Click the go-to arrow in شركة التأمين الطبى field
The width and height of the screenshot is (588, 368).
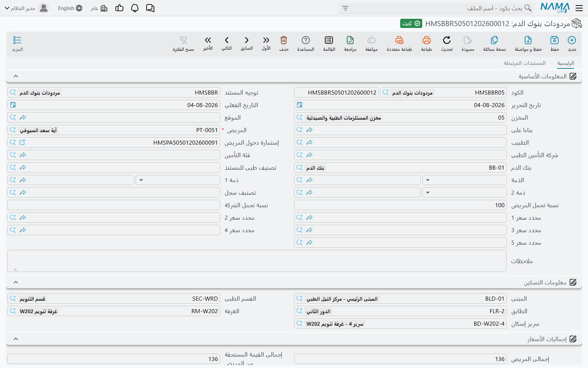pos(309,155)
